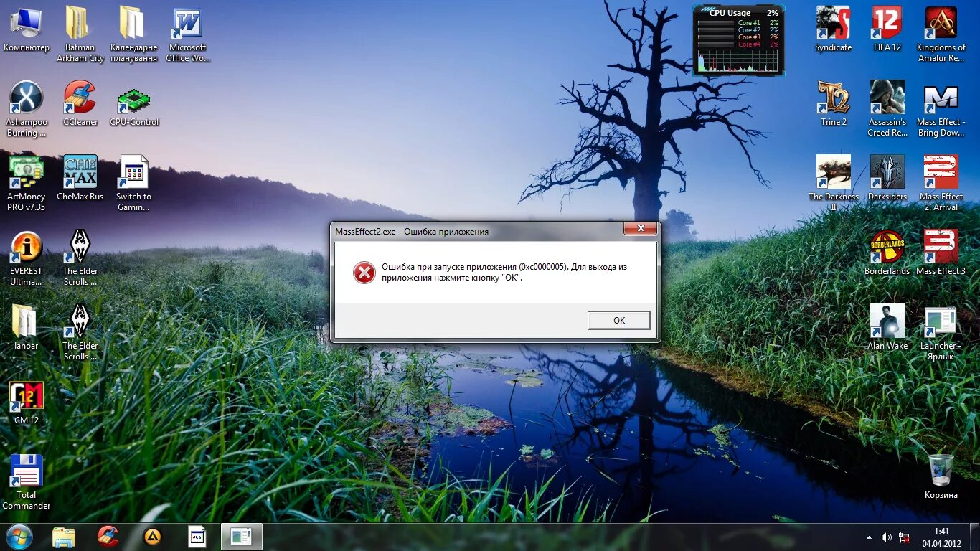Viewport: 980px width, 551px height.
Task: Launch CCleaner from the taskbar
Action: coord(108,537)
